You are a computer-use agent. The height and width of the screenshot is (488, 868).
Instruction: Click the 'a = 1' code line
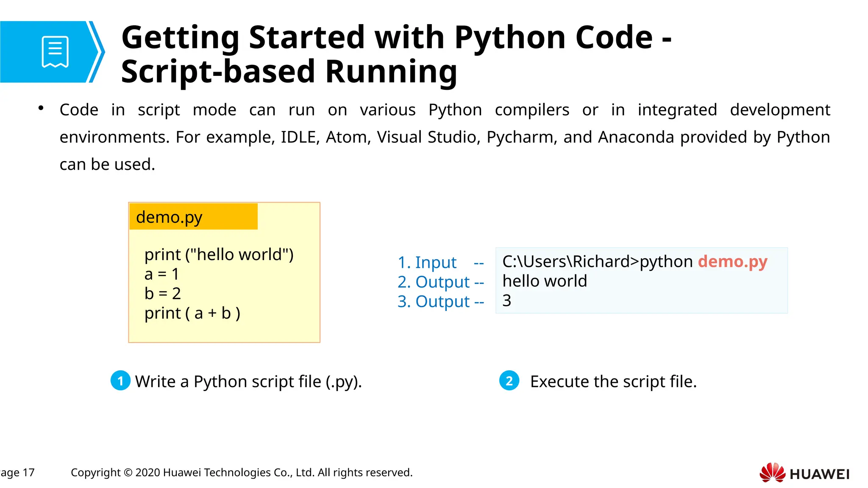click(161, 274)
